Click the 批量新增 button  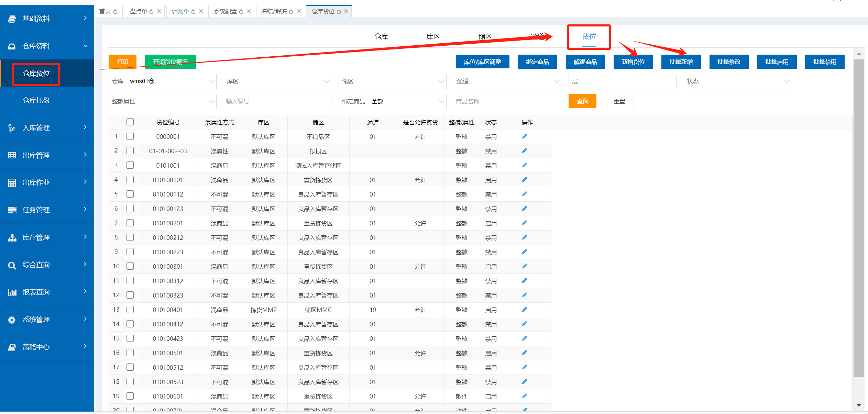(x=681, y=62)
